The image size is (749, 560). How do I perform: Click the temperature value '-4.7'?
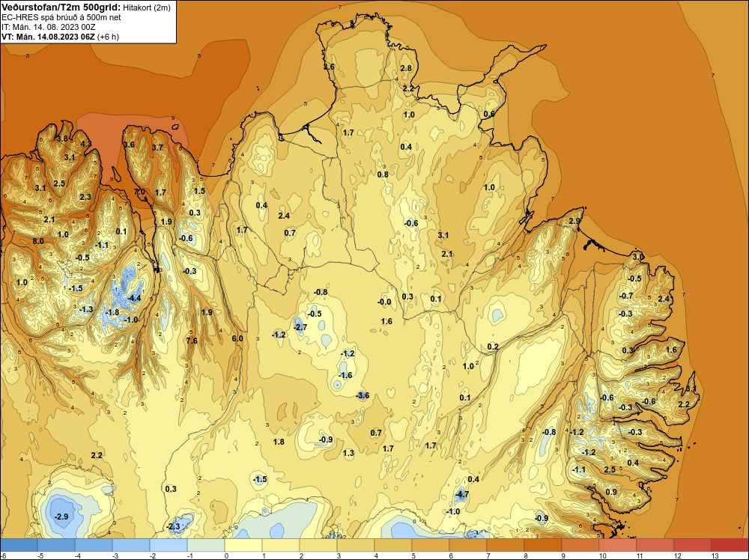pyautogui.click(x=461, y=495)
